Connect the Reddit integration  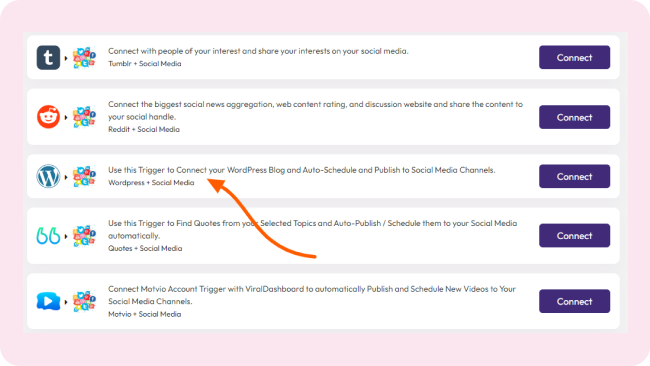(574, 117)
